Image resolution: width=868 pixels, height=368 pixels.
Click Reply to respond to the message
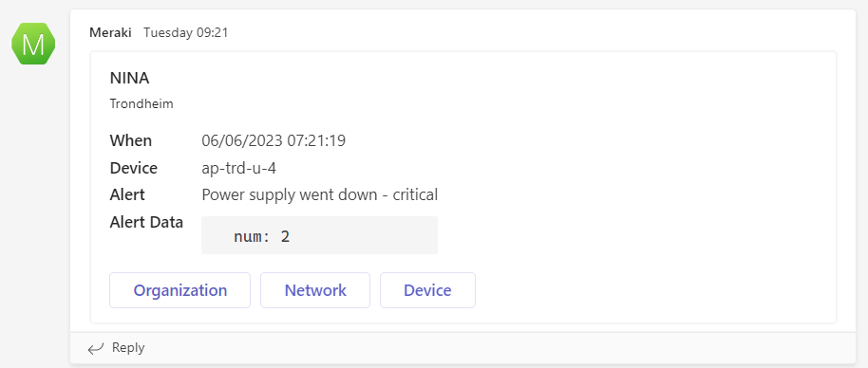click(x=128, y=347)
